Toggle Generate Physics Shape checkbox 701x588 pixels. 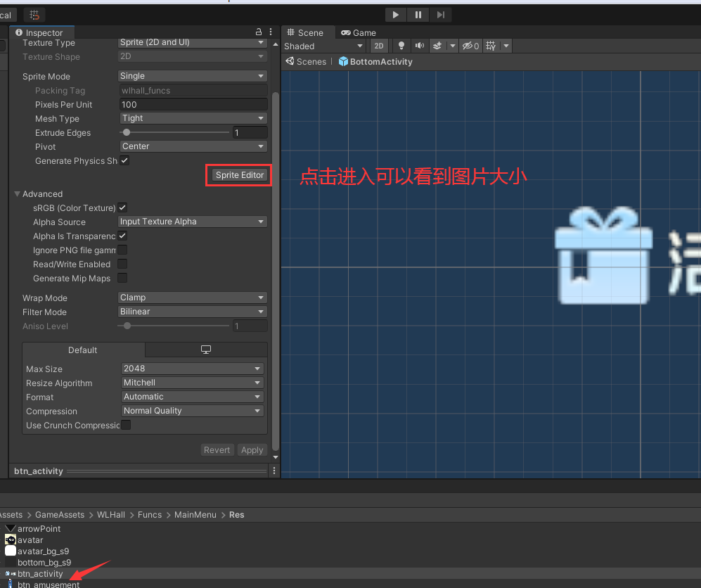pos(124,160)
